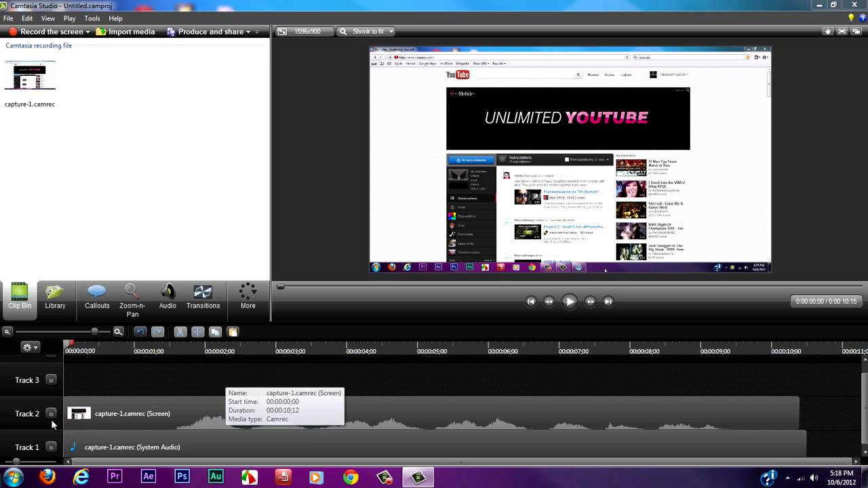Screen dimensions: 868x488
Task: Open the Audio tool
Action: coord(167,297)
